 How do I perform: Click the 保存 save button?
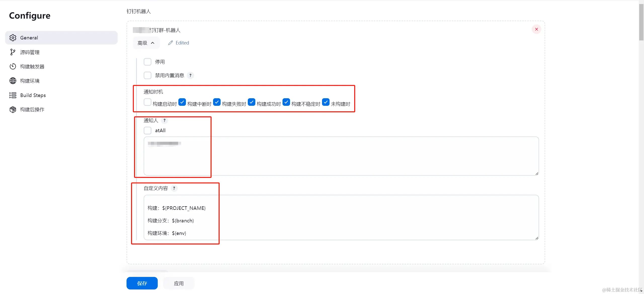pyautogui.click(x=142, y=283)
